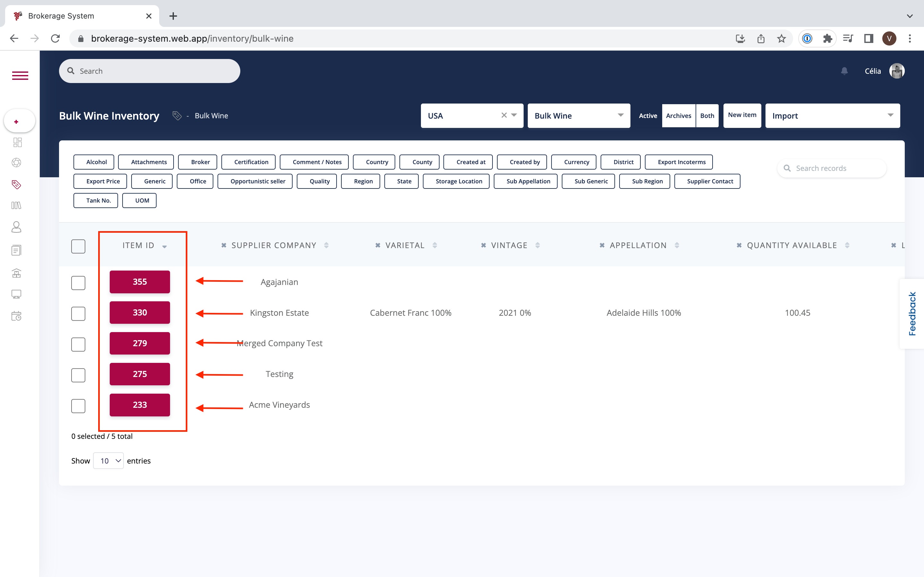The image size is (924, 577).
Task: Open the Import dropdown
Action: click(x=832, y=116)
